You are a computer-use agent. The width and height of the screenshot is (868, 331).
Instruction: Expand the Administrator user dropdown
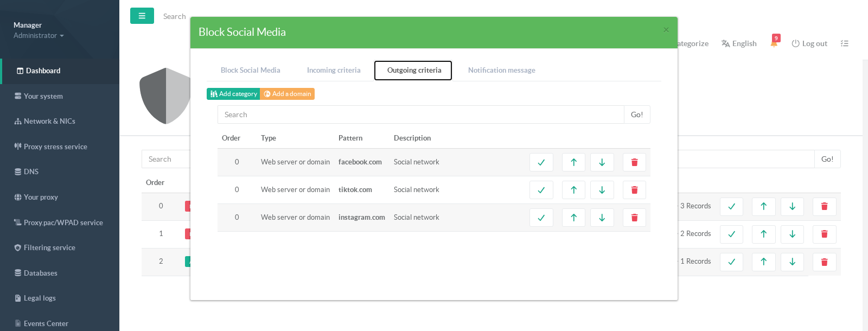(39, 35)
